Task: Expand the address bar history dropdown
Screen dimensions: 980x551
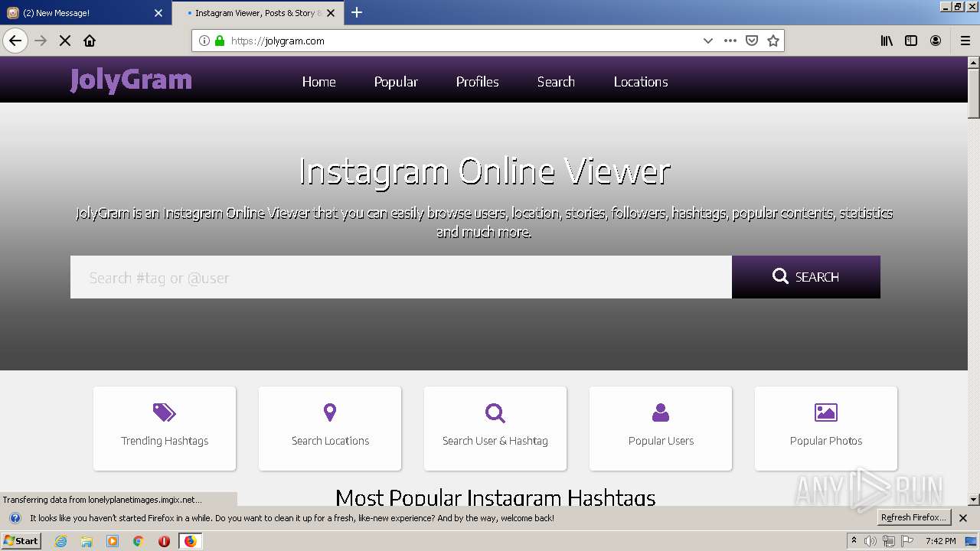Action: click(708, 41)
